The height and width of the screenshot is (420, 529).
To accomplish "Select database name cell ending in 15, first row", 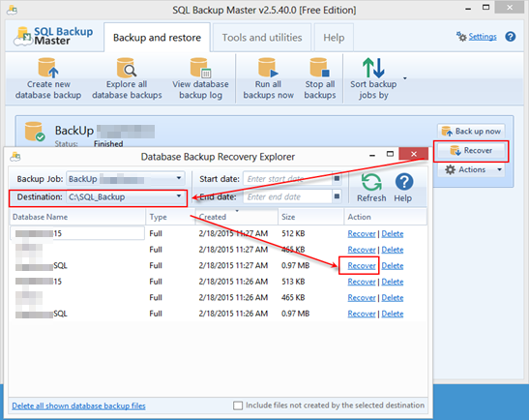I will [77, 233].
